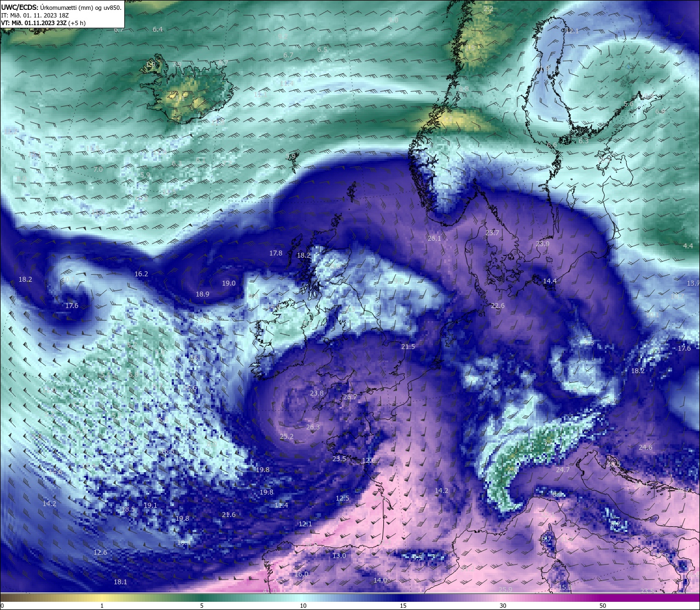Click the 26.3 value label
Image resolution: width=700 pixels, height=610 pixels.
click(313, 427)
